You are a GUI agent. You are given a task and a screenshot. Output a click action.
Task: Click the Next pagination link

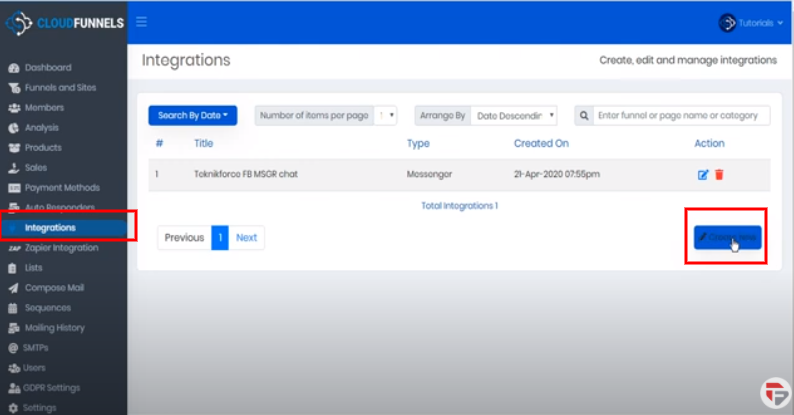[246, 238]
